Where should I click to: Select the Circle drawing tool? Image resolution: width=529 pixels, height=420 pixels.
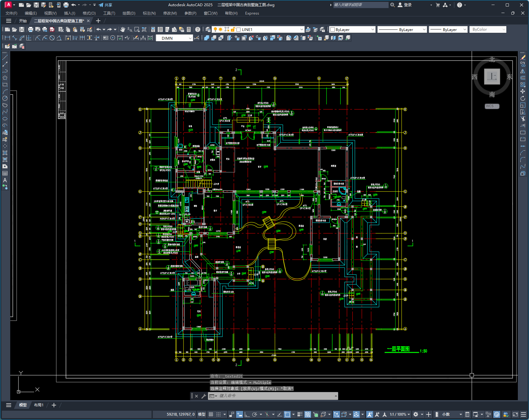point(5,98)
